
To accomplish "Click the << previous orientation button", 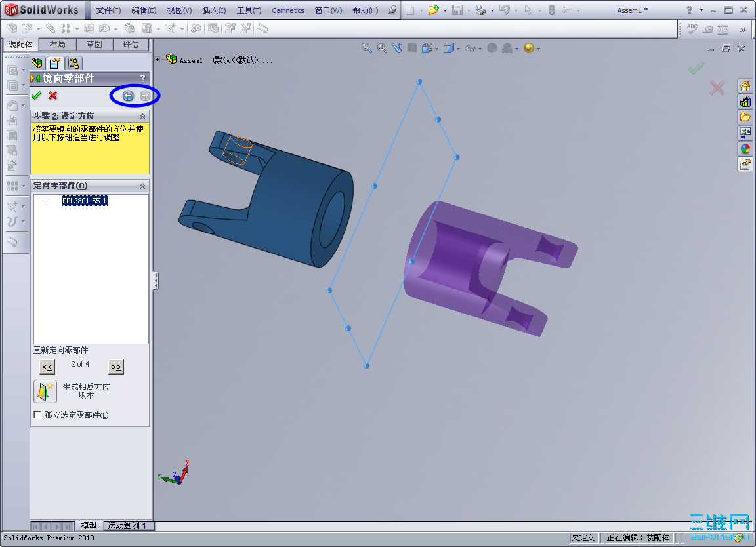I will [47, 367].
